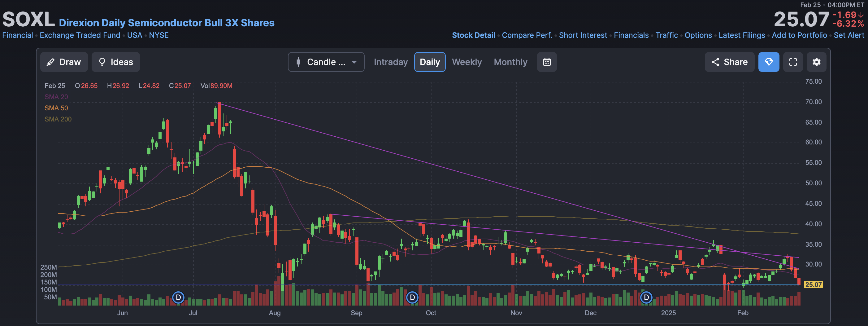Viewport: 868px width, 326px height.
Task: Open Compare Perf. page
Action: click(527, 35)
